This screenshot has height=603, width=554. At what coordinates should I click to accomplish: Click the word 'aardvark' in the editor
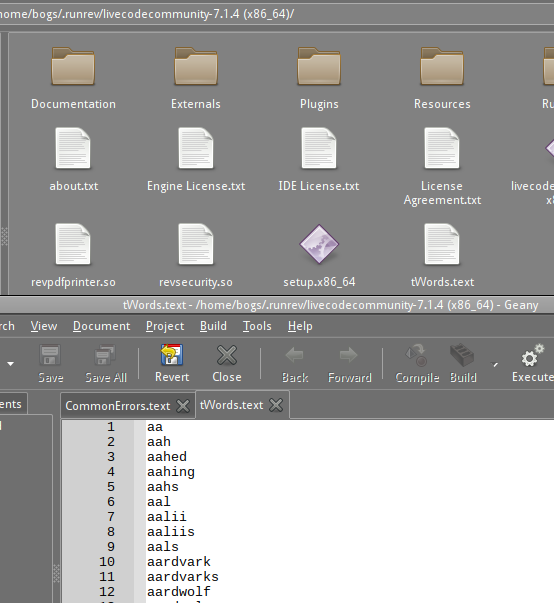click(x=179, y=562)
